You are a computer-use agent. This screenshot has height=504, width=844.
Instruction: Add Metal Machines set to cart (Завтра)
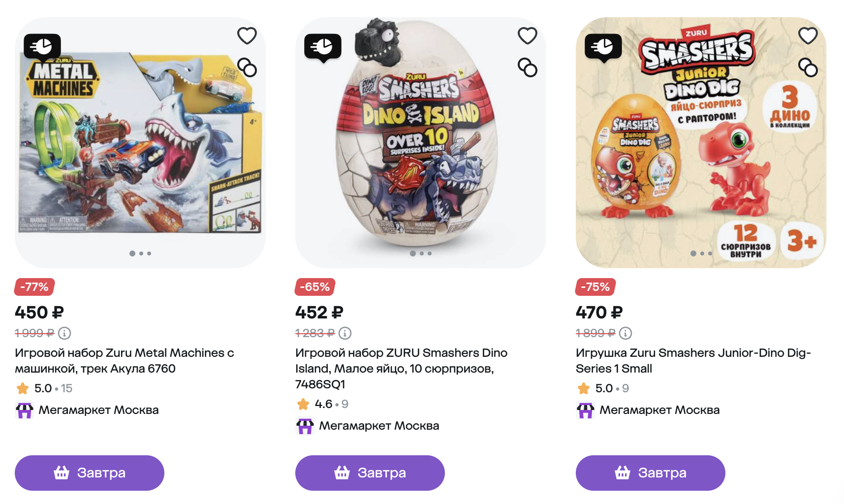point(90,473)
